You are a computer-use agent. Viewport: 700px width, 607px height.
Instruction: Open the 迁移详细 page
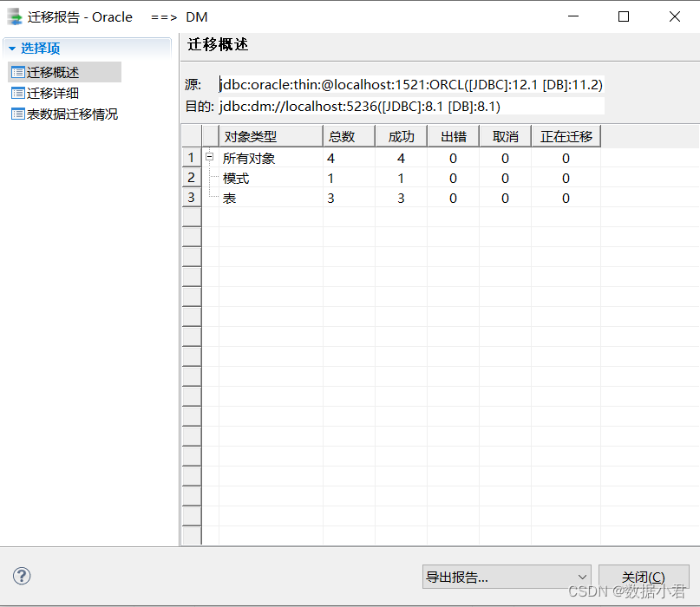coord(52,93)
